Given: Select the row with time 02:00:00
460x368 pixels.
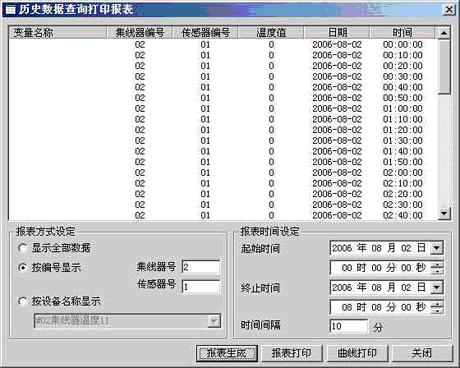Looking at the screenshot, I should pyautogui.click(x=223, y=173).
